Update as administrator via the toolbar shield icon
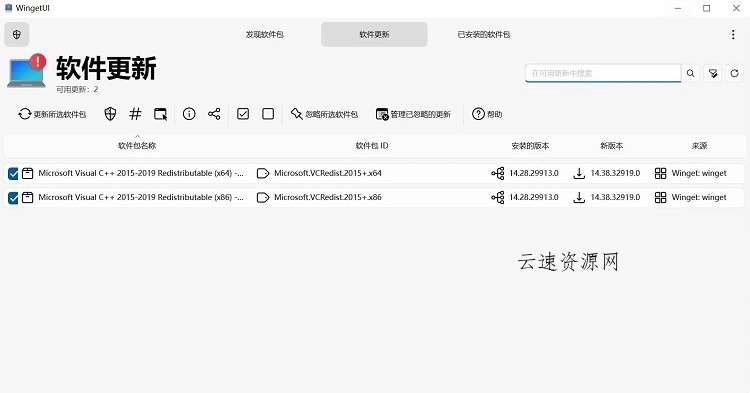 point(110,114)
